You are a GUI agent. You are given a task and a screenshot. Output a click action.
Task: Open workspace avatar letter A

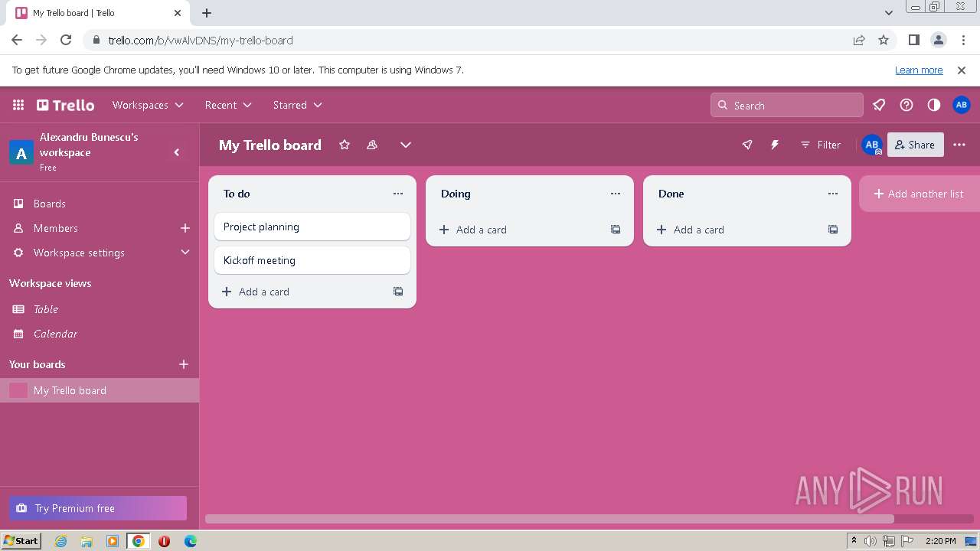[21, 153]
